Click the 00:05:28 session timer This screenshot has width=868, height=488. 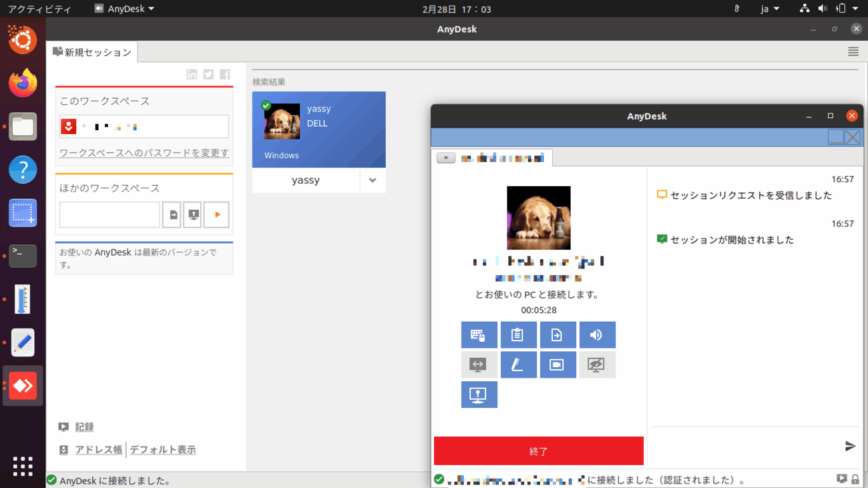coord(539,310)
